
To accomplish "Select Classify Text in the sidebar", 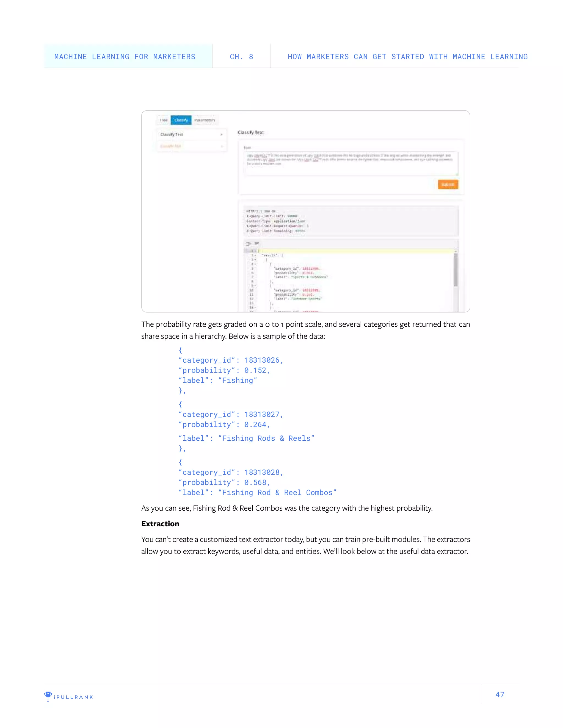I will click(172, 135).
